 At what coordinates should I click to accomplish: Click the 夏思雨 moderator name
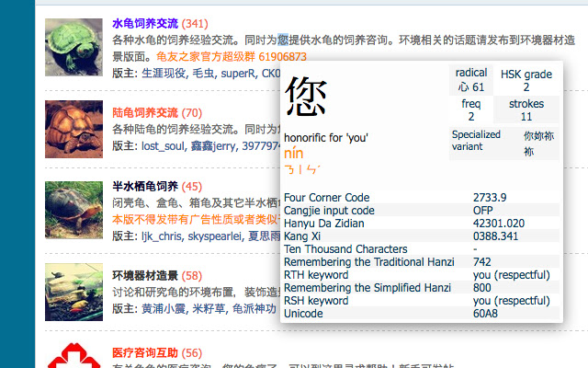coord(264,236)
